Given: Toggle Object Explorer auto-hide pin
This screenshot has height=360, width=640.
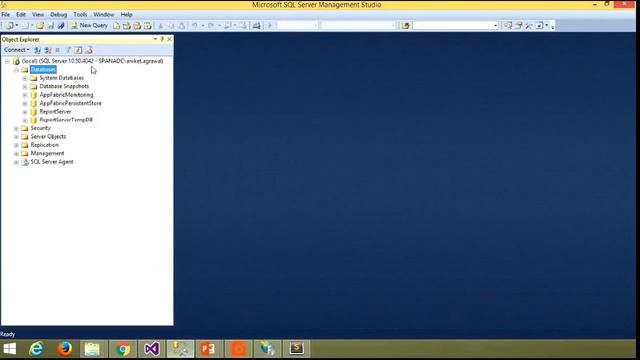Looking at the screenshot, I should coord(162,39).
